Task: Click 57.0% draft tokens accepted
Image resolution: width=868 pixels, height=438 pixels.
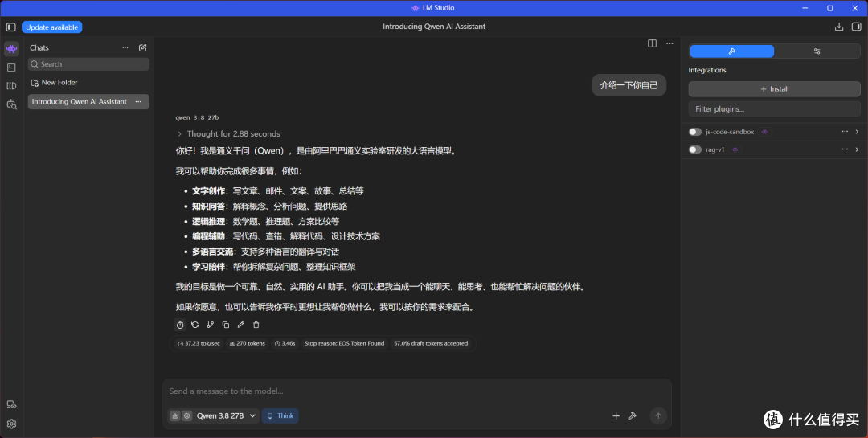Action: [x=431, y=344]
